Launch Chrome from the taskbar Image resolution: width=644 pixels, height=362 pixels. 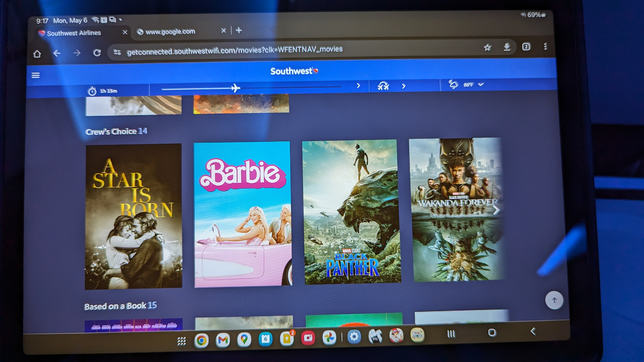[202, 340]
